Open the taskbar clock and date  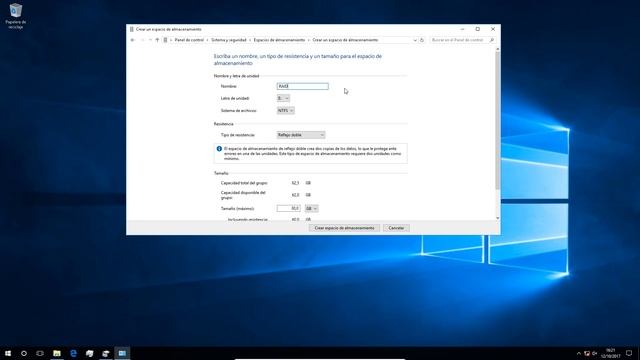tap(611, 353)
